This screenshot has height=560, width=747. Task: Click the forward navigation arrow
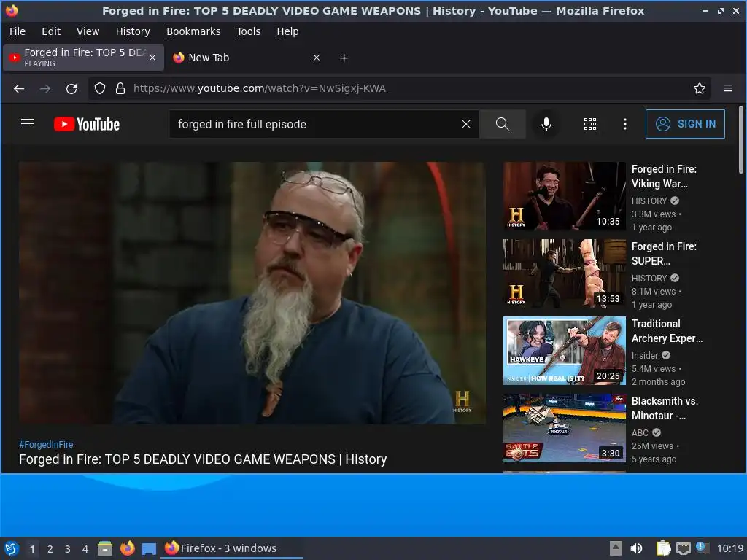tap(45, 88)
